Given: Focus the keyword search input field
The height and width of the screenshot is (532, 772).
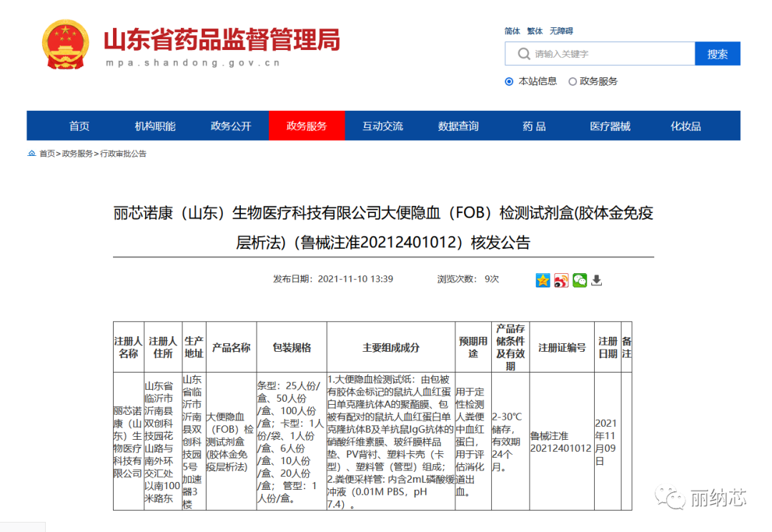Looking at the screenshot, I should pyautogui.click(x=608, y=54).
